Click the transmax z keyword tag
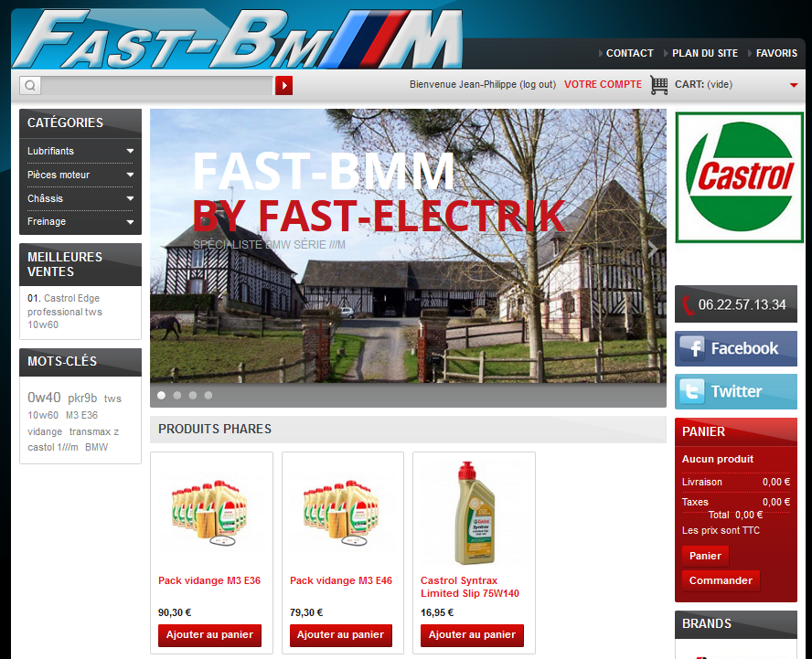The width and height of the screenshot is (812, 659). pos(94,431)
